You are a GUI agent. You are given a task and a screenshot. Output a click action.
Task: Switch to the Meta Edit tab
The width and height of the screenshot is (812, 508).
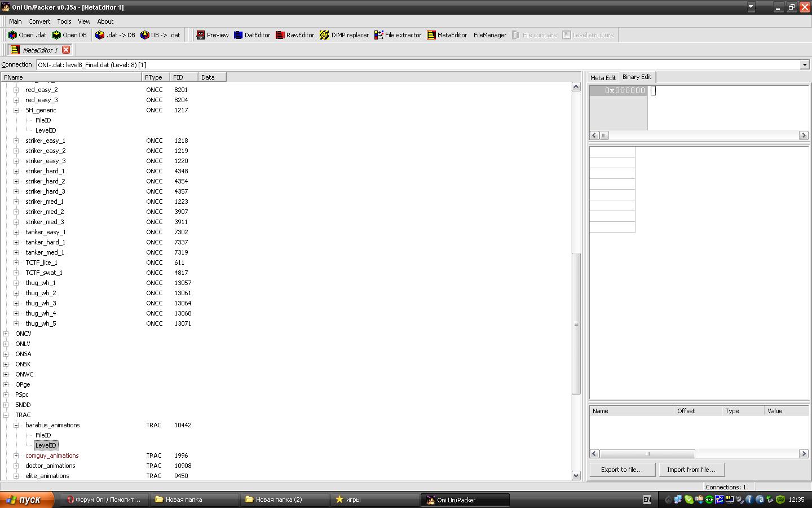(x=603, y=77)
